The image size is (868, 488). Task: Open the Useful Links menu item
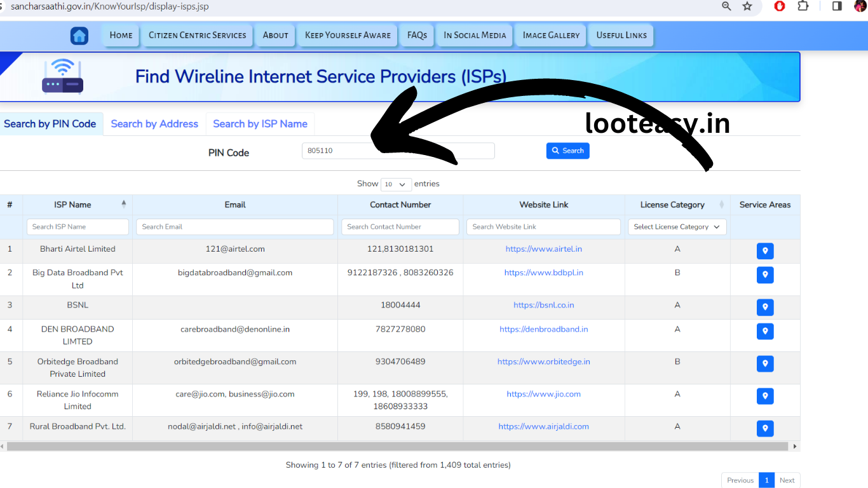[x=621, y=36]
